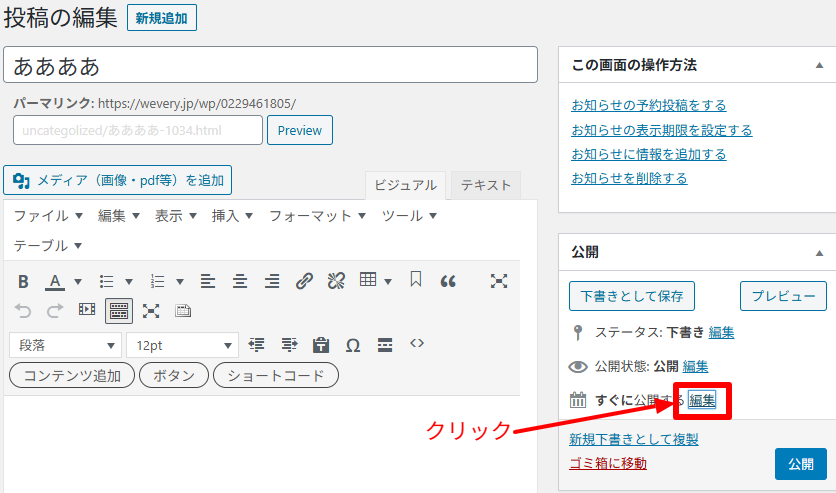Click the post title field containing ああああ
The height and width of the screenshot is (493, 836).
pos(272,65)
